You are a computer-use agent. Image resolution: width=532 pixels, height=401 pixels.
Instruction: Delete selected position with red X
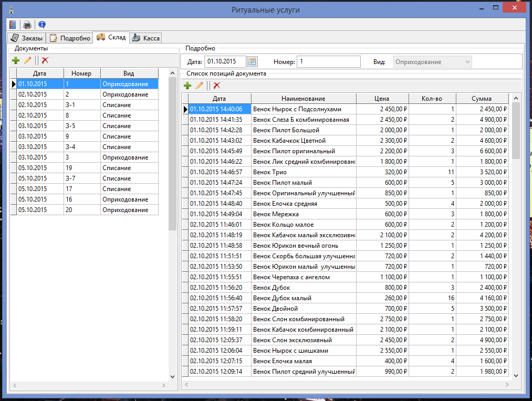217,86
